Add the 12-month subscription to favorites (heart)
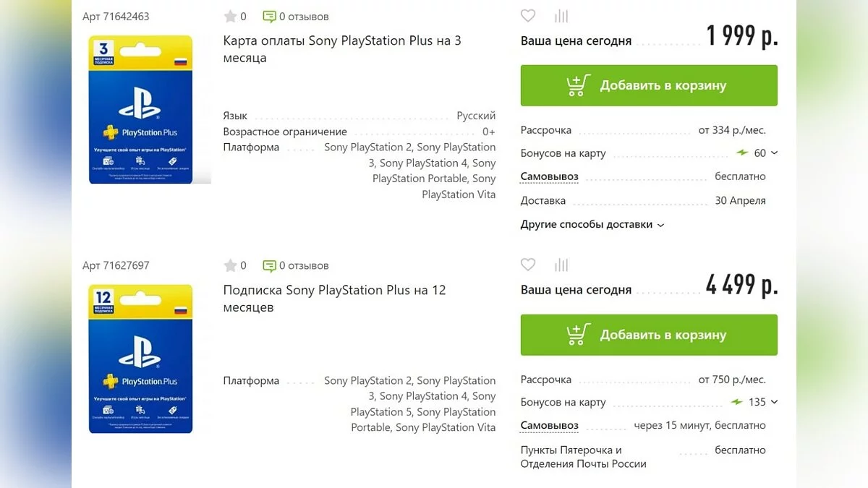The width and height of the screenshot is (868, 488). pos(528,265)
